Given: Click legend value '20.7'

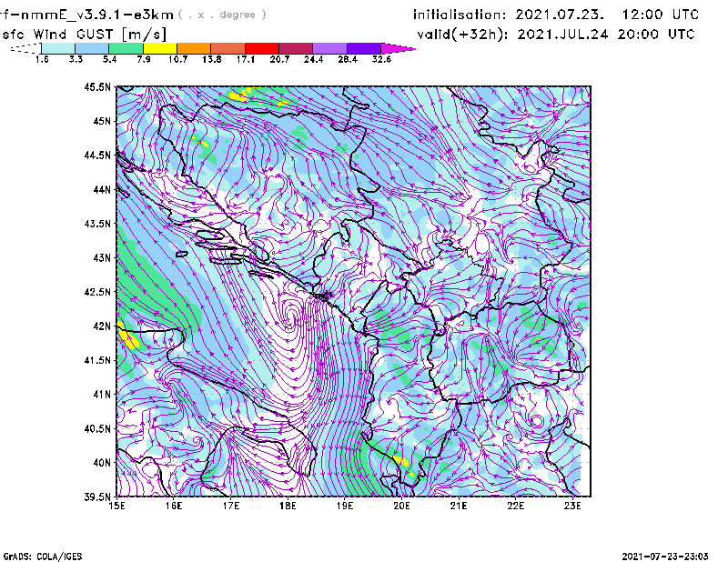Looking at the screenshot, I should click(279, 59).
